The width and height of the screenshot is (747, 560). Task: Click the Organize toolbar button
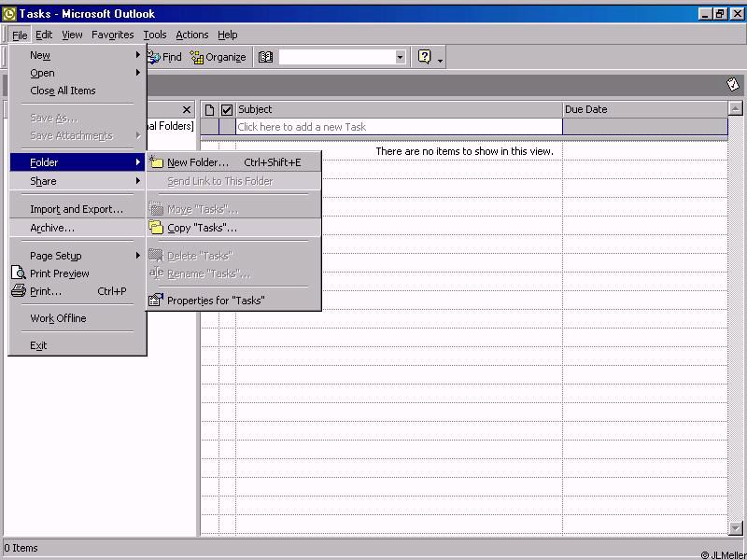[x=218, y=57]
